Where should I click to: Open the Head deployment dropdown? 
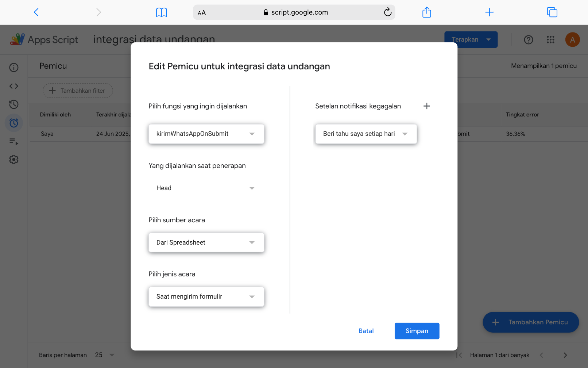click(x=206, y=188)
